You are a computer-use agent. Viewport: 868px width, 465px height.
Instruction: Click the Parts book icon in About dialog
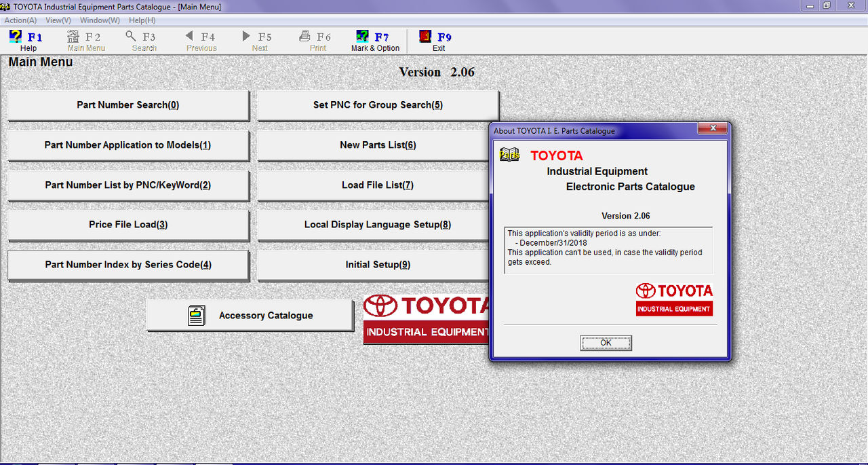tap(509, 154)
